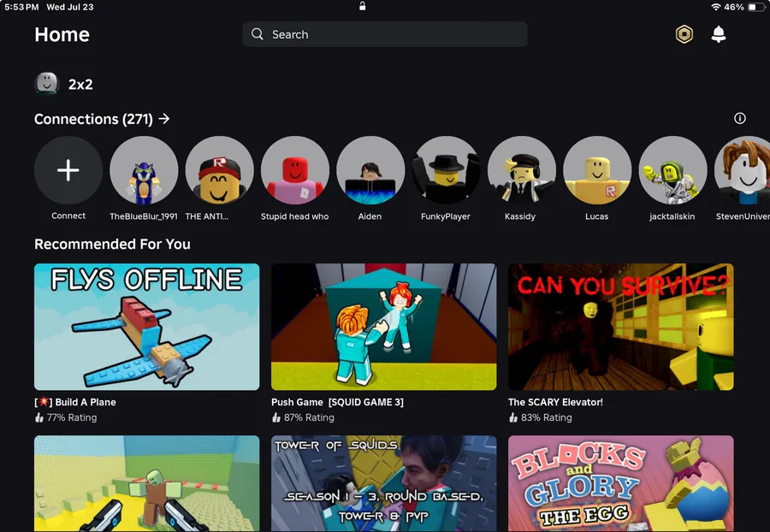
Task: Open TheBlueBlur_1991's avatar
Action: (x=144, y=170)
